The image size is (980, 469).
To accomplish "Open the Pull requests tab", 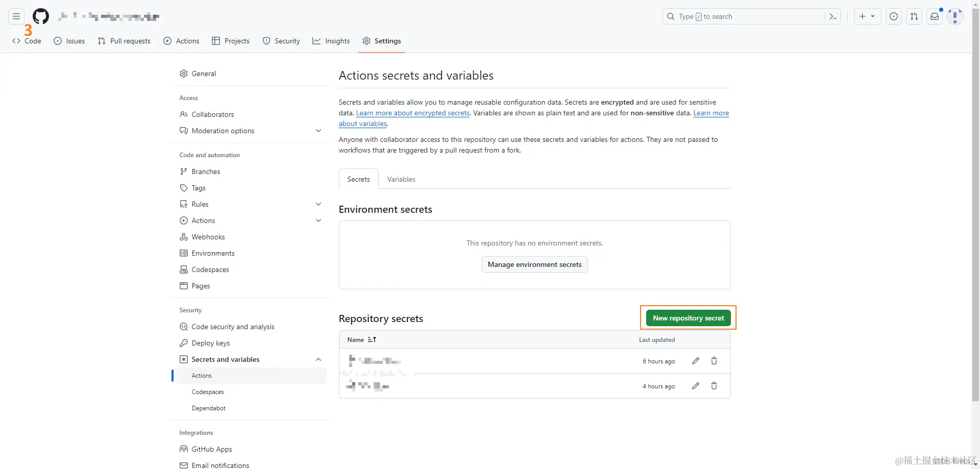I will [124, 41].
